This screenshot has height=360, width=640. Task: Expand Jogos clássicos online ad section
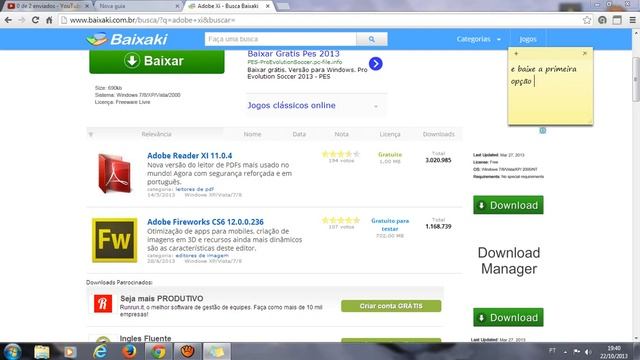[376, 106]
